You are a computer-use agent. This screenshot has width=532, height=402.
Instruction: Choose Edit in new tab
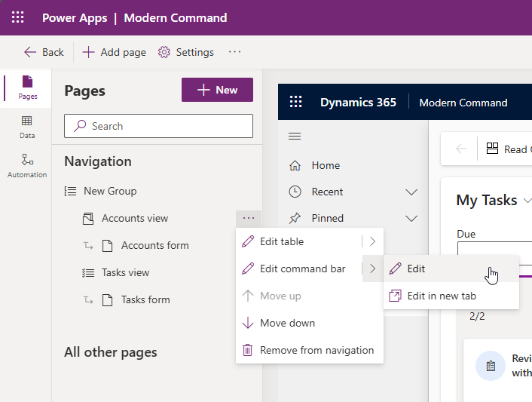[x=451, y=296]
